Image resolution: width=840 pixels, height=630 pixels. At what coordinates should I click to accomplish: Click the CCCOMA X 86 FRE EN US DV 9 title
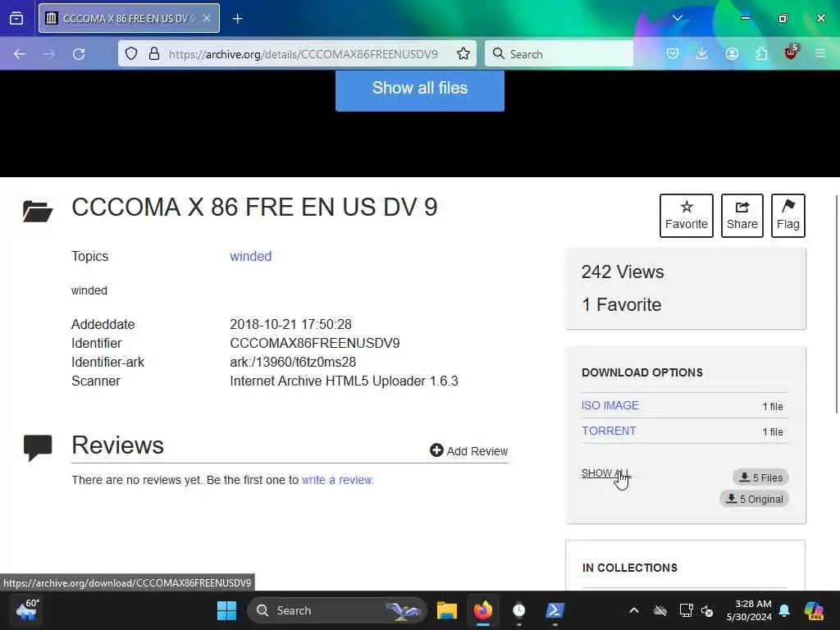254,208
